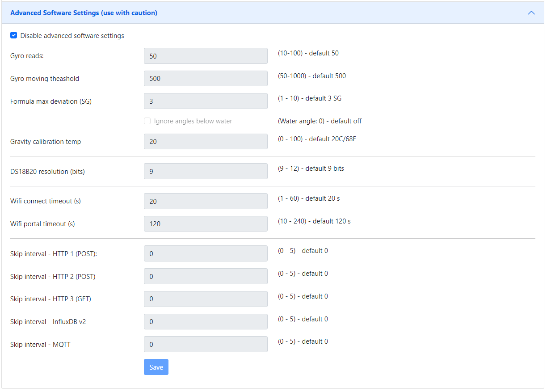This screenshot has height=392, width=551.
Task: Click the 'Gyro moving theashold' label
Action: click(45, 79)
